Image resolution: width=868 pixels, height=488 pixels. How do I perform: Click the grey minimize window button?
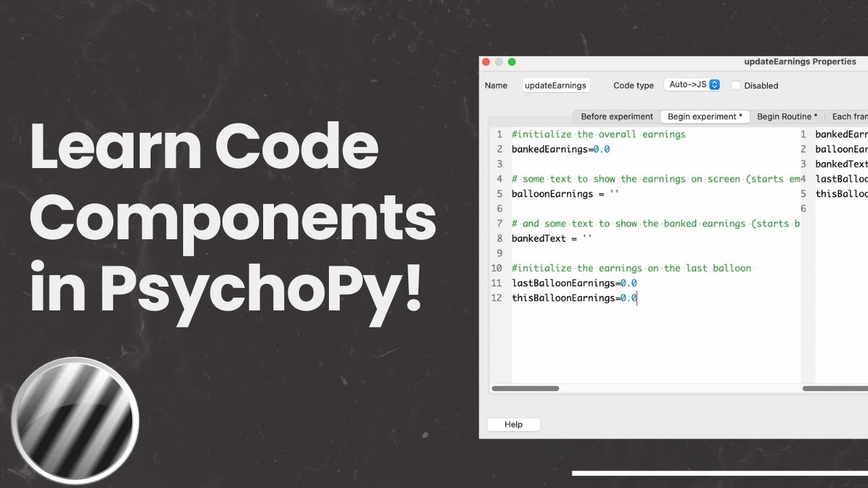point(498,62)
